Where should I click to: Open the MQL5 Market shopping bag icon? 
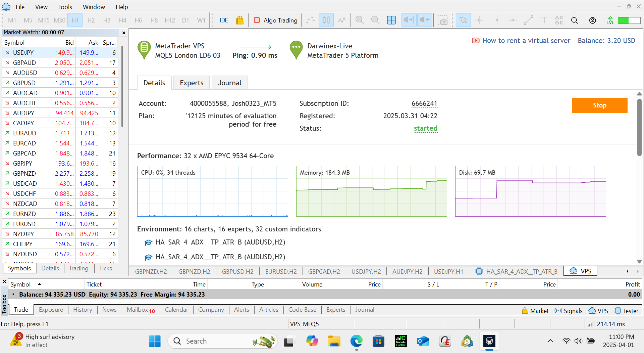coord(239,20)
